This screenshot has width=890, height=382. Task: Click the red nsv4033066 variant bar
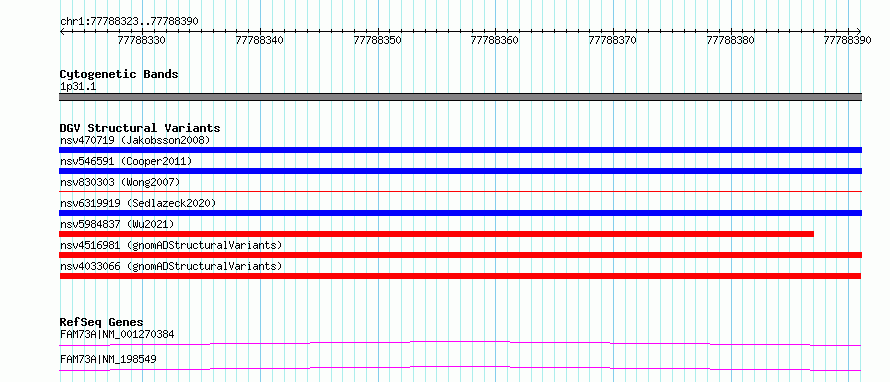pos(460,276)
